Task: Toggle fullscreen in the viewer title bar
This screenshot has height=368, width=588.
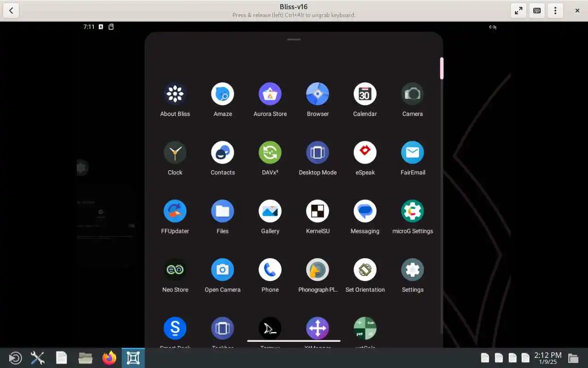Action: [519, 11]
